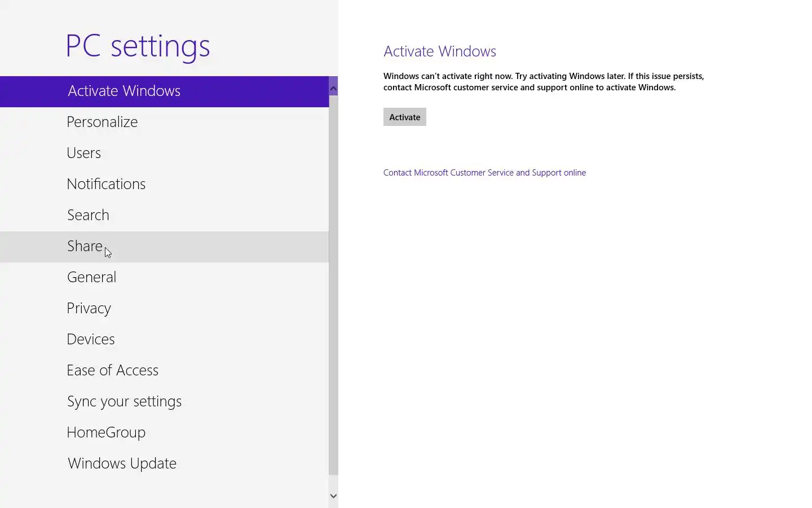Open Notifications settings

pos(164,185)
